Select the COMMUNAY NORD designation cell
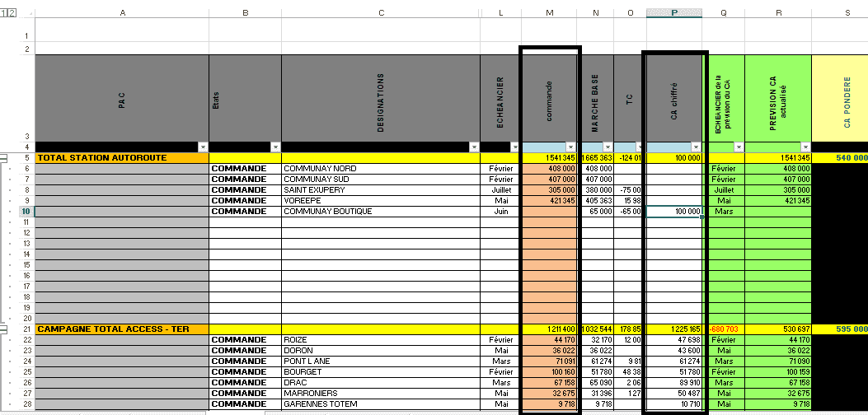This screenshot has width=868, height=415. click(381, 169)
